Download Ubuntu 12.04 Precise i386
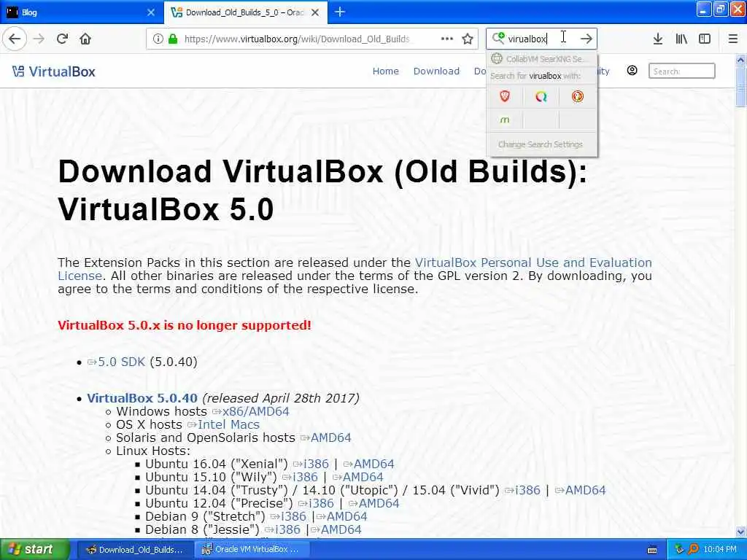This screenshot has width=747, height=560. point(321,503)
